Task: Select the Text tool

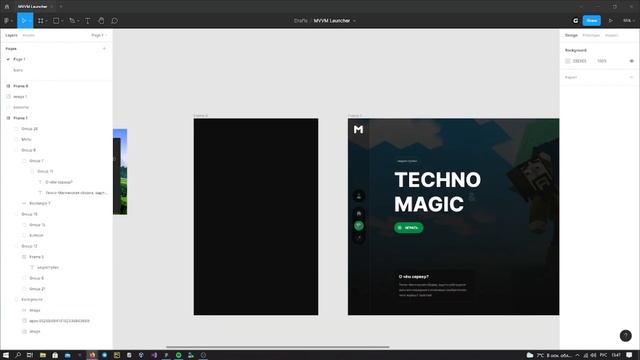Action: click(x=87, y=21)
